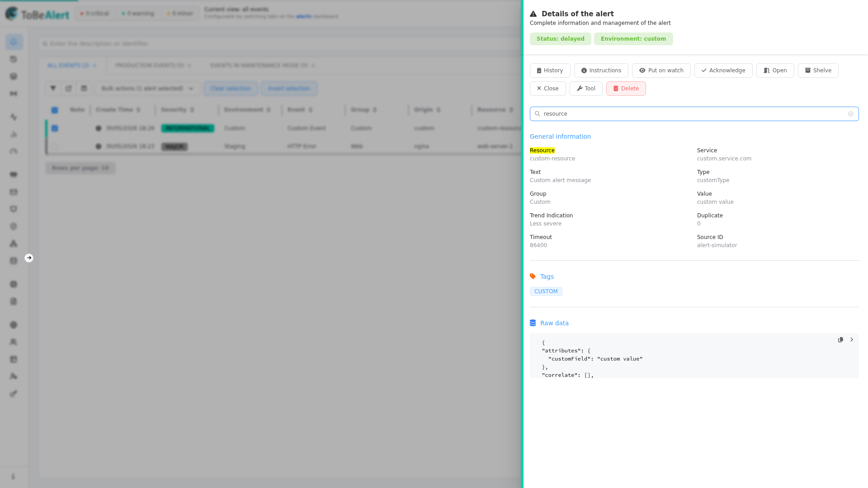Screen dimensions: 868x488
Task: Put the alert on watch
Action: (x=661, y=70)
